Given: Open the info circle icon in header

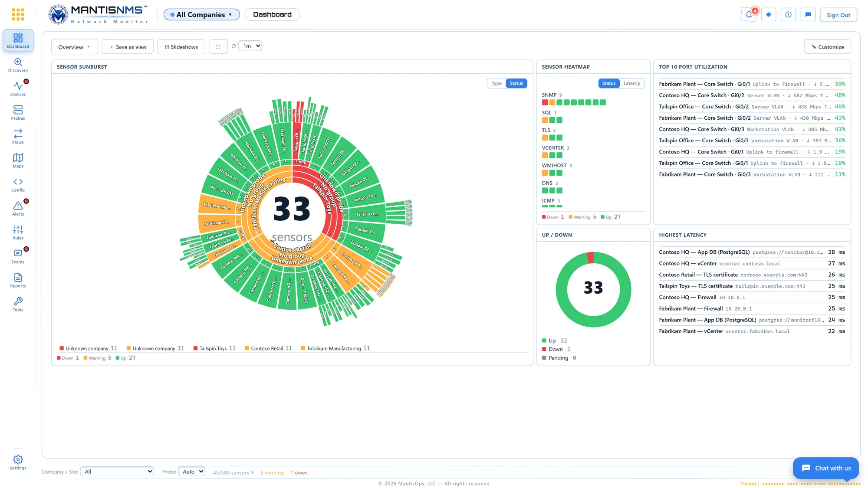Looking at the screenshot, I should 788,14.
